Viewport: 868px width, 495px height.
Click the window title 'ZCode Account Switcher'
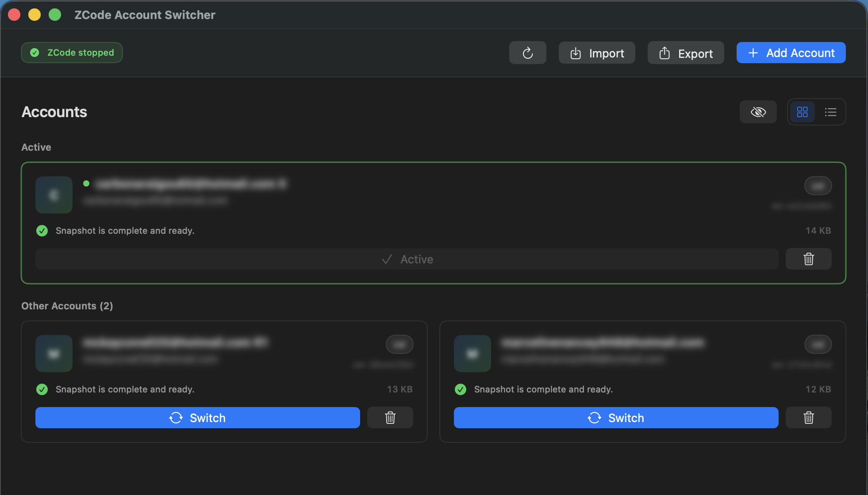pyautogui.click(x=145, y=15)
